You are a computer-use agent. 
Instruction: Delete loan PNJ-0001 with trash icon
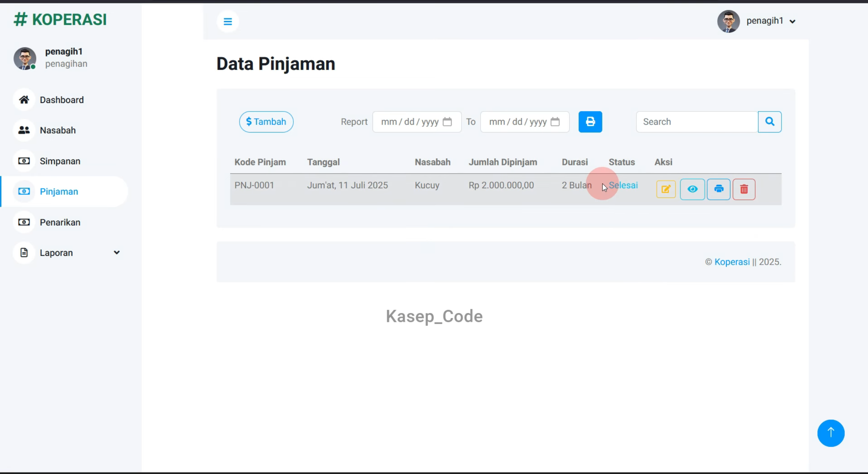coord(744,189)
